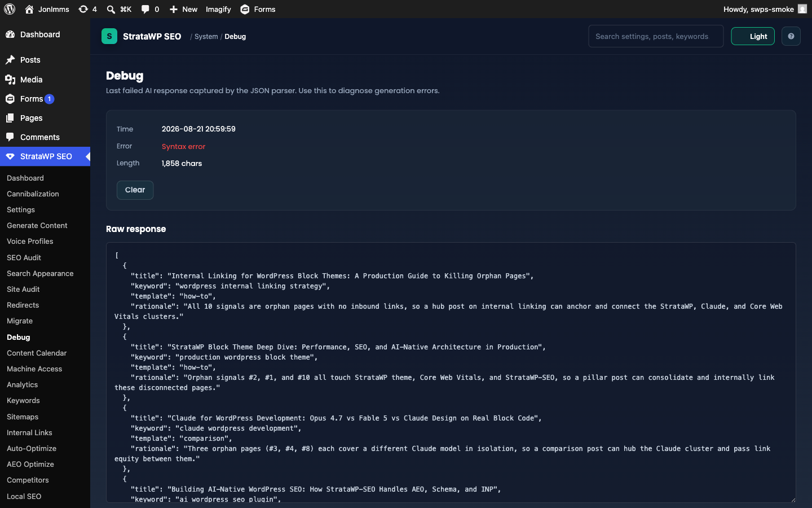Open StrataWP Dashboard submenu item
Image resolution: width=812 pixels, height=508 pixels.
pyautogui.click(x=25, y=178)
